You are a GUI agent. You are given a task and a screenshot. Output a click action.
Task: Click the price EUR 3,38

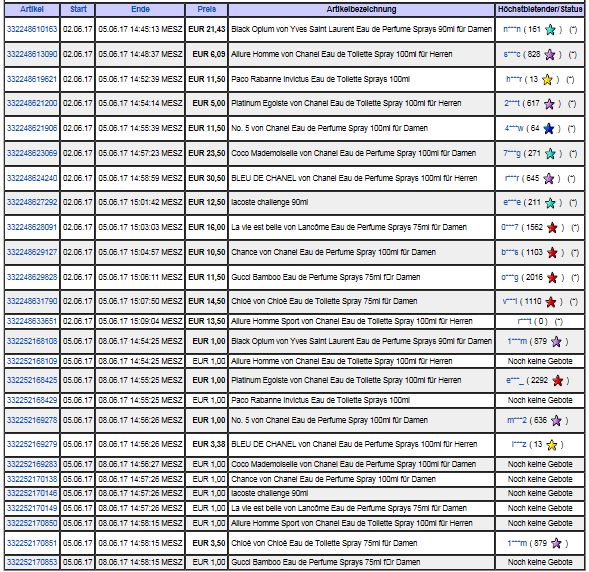click(209, 444)
